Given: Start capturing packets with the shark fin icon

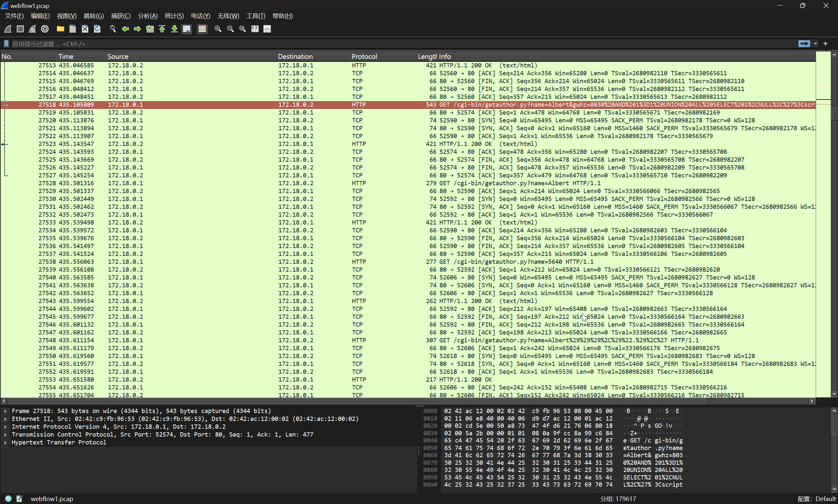Looking at the screenshot, I should [8, 29].
